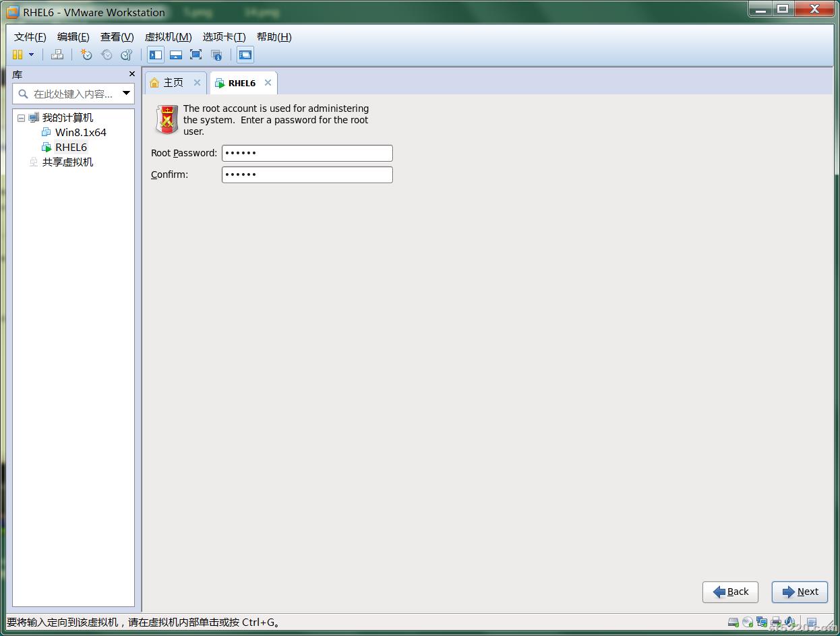The width and height of the screenshot is (840, 636).
Task: Click the 共享虚拟机 shared VMs icon
Action: [x=34, y=162]
